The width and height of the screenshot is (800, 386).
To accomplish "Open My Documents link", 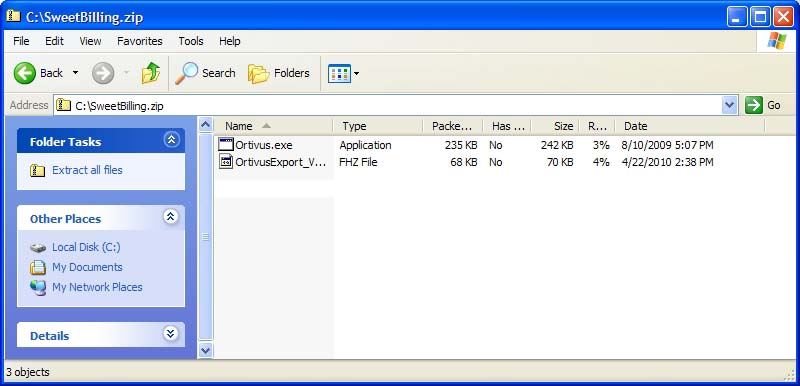I will [87, 267].
